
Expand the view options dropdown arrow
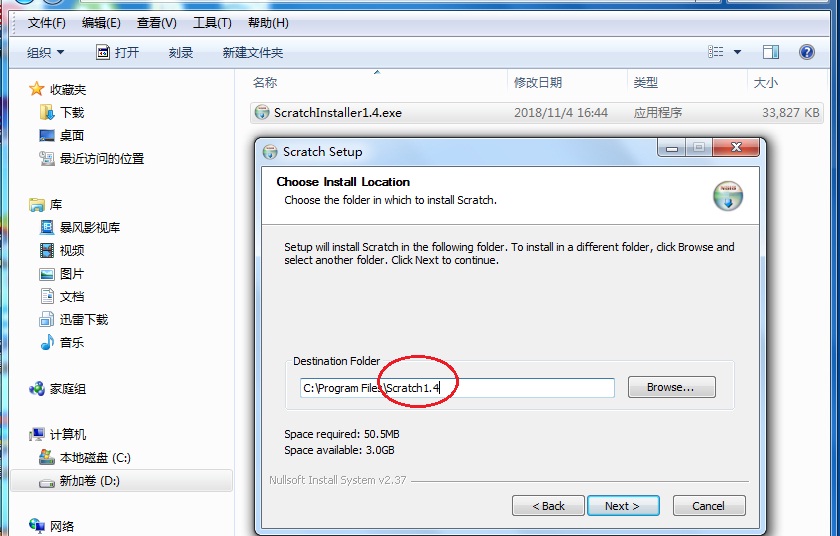[x=737, y=52]
